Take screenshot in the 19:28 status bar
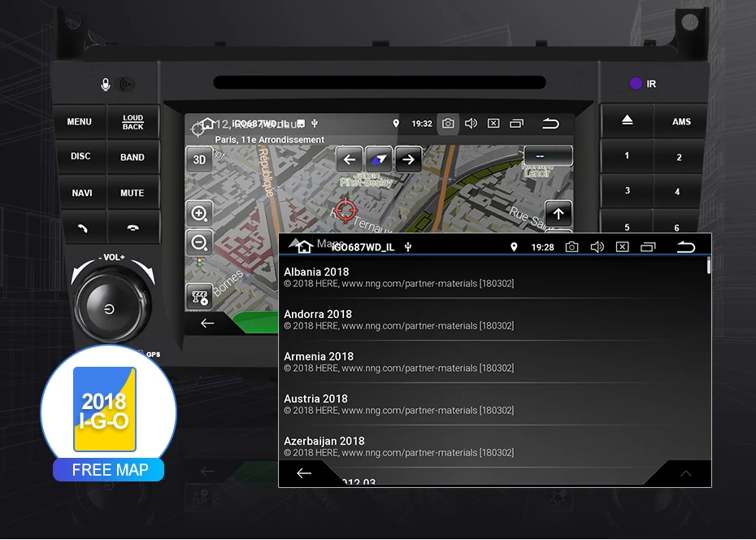 pos(571,247)
